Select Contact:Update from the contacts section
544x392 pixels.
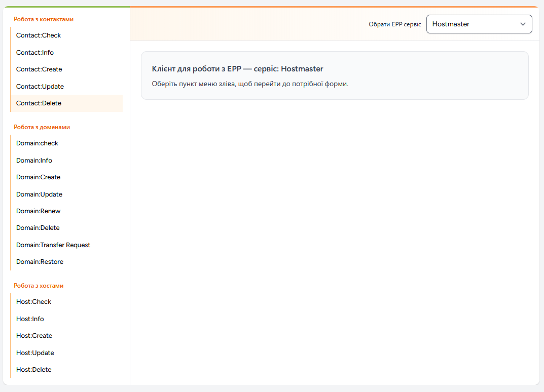pyautogui.click(x=40, y=86)
